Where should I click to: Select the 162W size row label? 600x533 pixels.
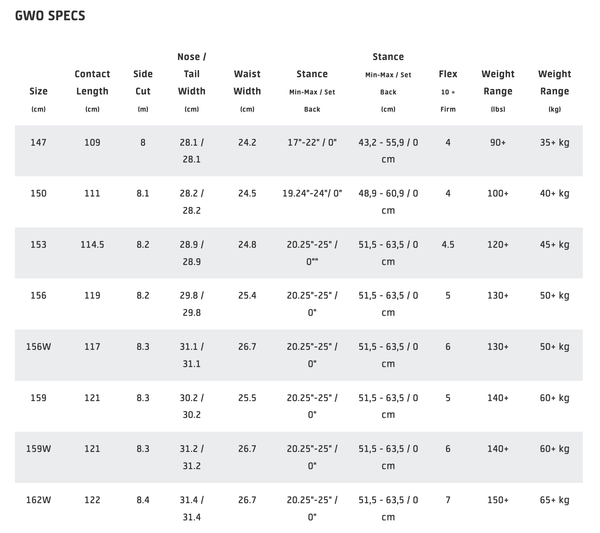(x=39, y=499)
